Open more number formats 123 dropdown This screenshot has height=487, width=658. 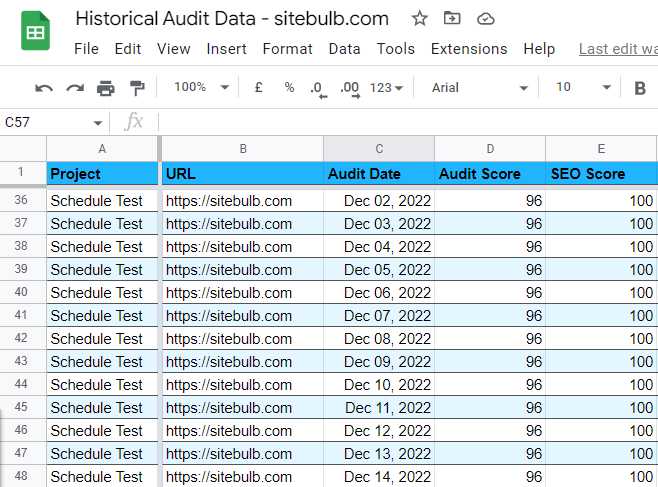[x=386, y=88]
